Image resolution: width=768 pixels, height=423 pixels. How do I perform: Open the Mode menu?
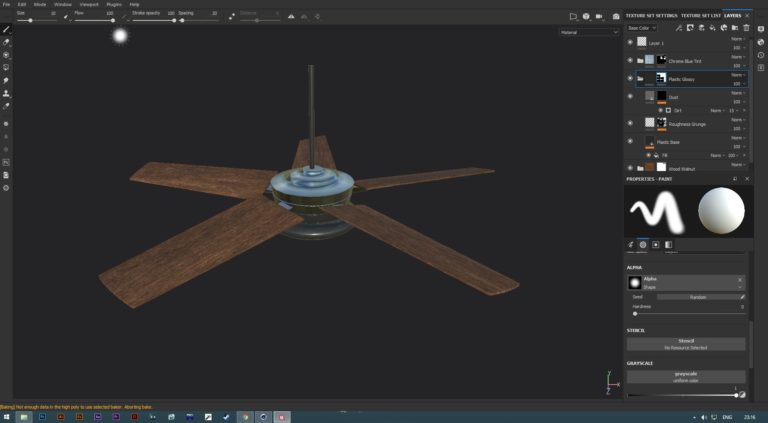40,4
